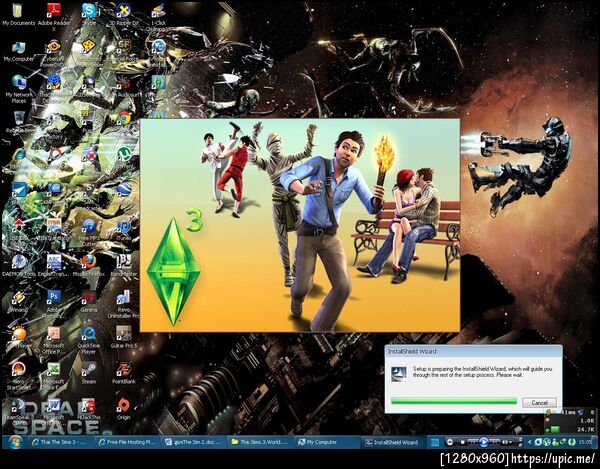600x469 pixels.
Task: Open the Skype desktop shortcut
Action: [x=89, y=15]
